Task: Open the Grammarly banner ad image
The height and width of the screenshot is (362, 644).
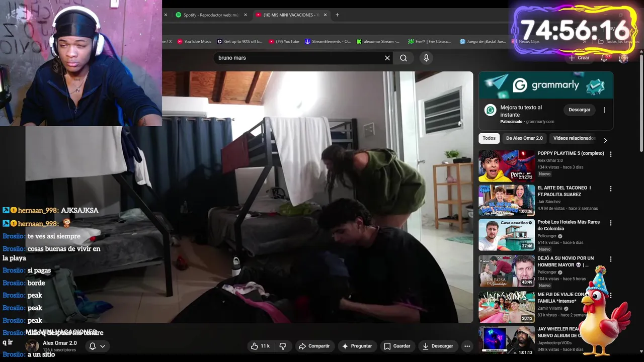Action: [x=546, y=85]
